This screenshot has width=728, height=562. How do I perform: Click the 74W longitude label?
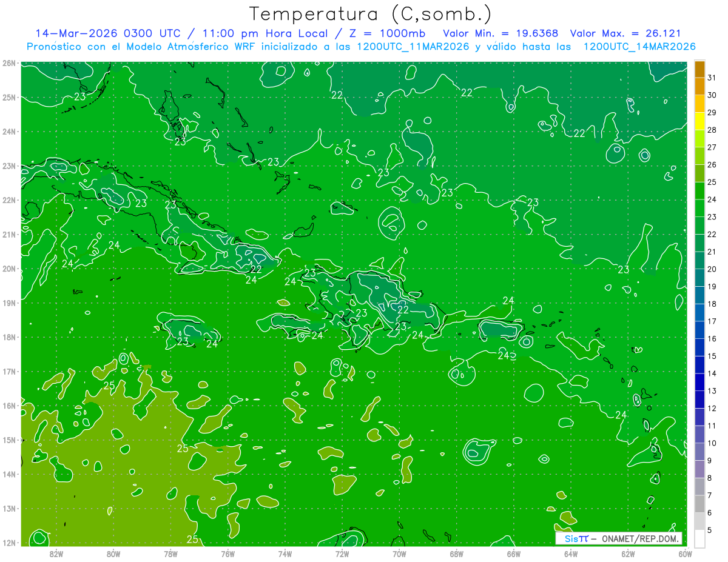click(285, 554)
